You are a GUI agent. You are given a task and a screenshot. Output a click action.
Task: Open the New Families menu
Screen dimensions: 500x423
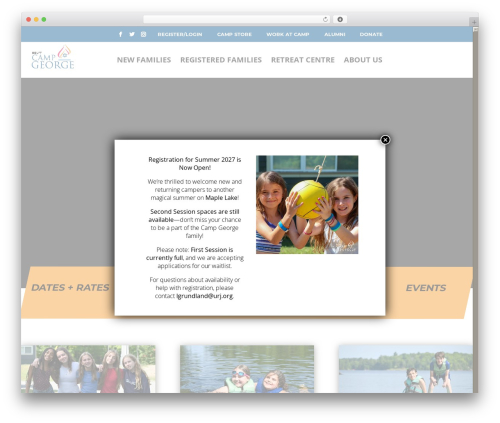pos(144,60)
